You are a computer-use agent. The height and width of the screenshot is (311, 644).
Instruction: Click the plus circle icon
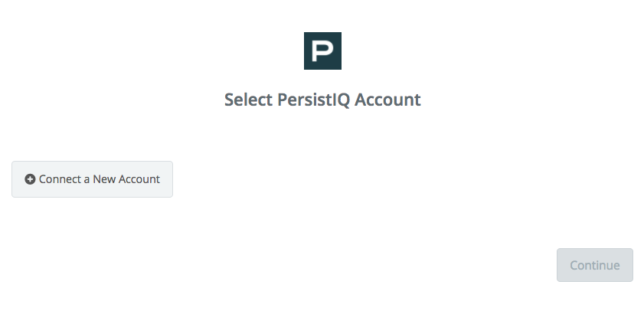pyautogui.click(x=30, y=179)
